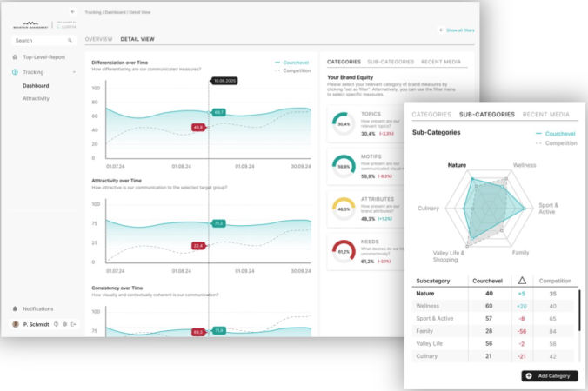Click the logout icon beside P. Schmidt

coord(74,324)
